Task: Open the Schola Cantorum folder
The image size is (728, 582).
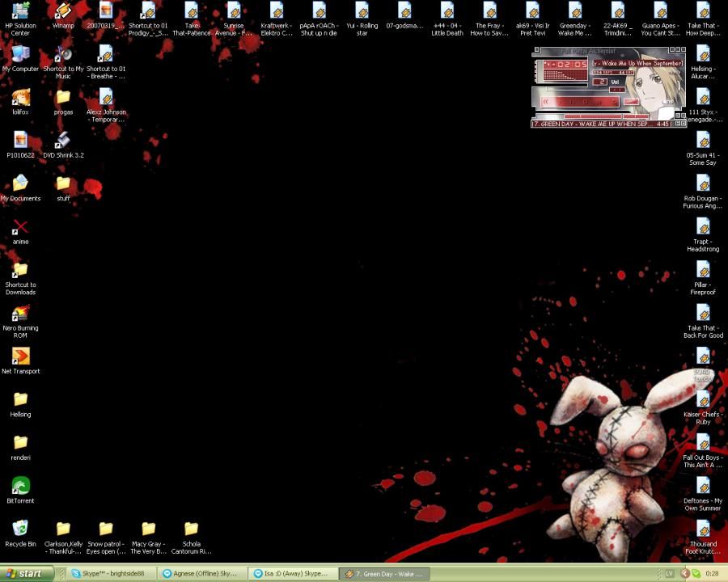Action: pos(191,537)
